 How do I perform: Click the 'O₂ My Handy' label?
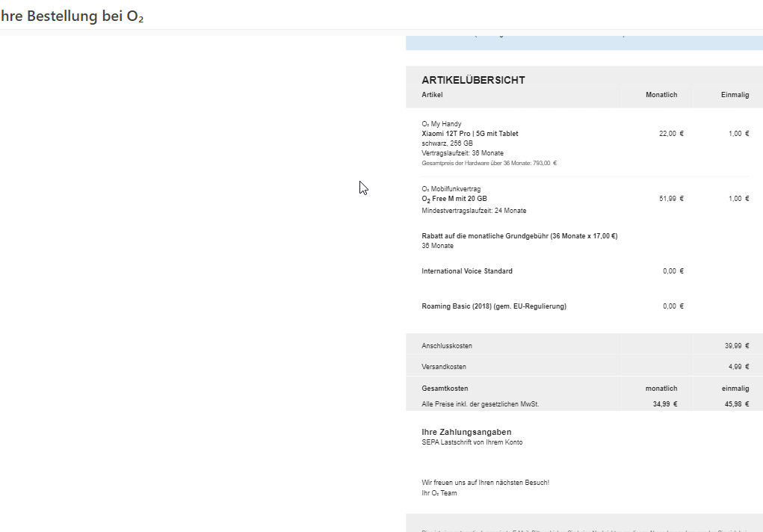(442, 124)
